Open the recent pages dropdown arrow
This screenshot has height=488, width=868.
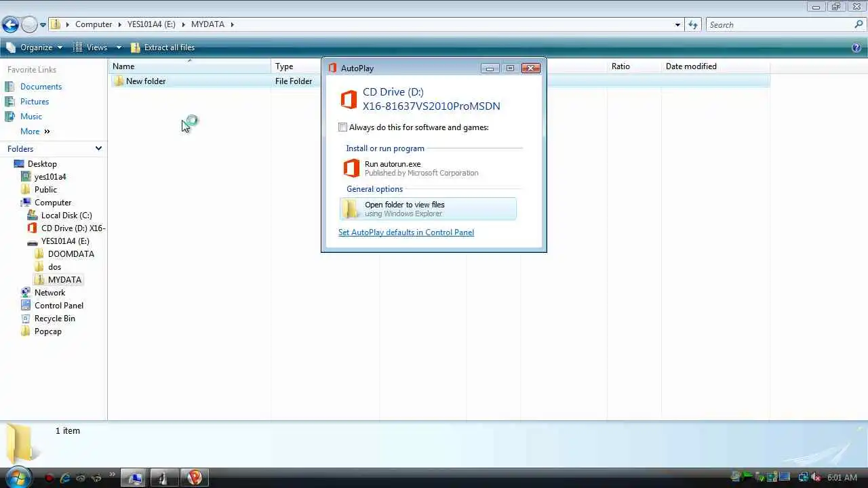pyautogui.click(x=43, y=25)
